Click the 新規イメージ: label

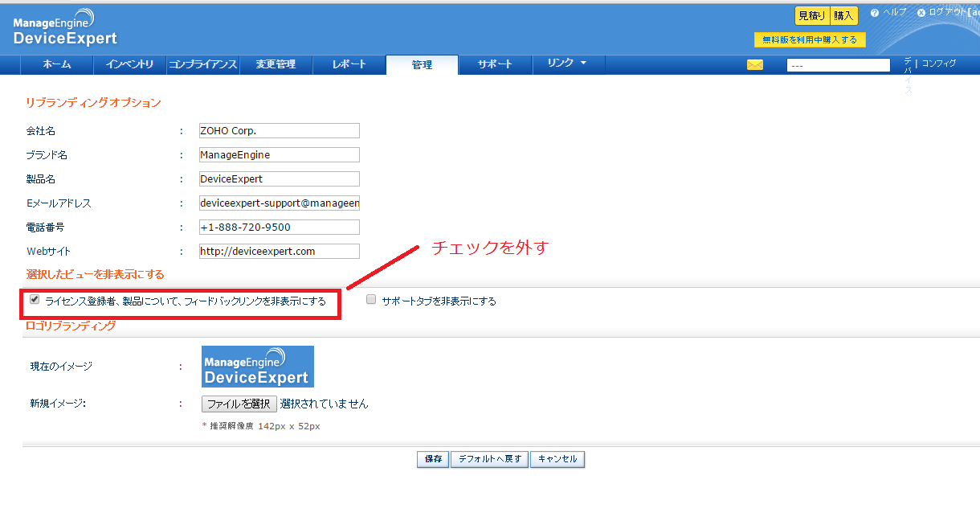tap(58, 403)
